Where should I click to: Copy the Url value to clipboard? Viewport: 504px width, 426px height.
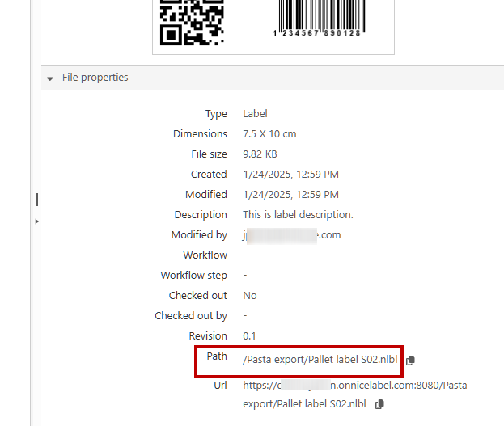tap(379, 404)
